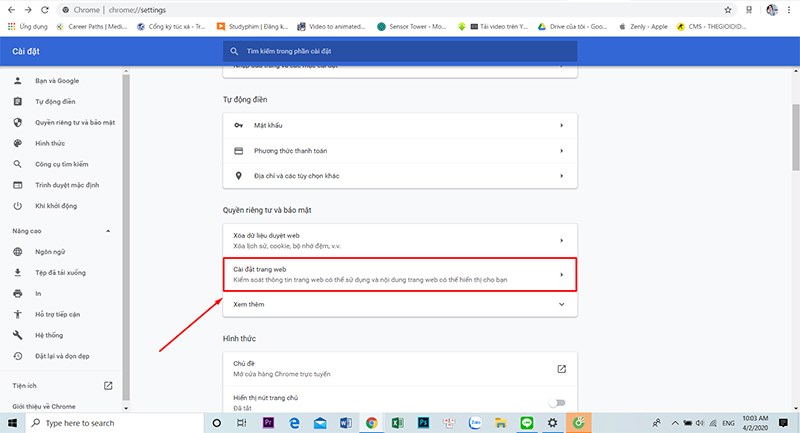This screenshot has width=800, height=433.
Task: Expand the Xem thêm section
Action: pyautogui.click(x=400, y=304)
